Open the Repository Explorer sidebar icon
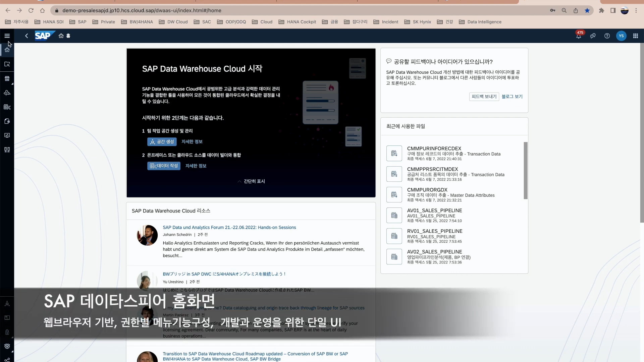Screen dimensions: 644x362 (7, 64)
